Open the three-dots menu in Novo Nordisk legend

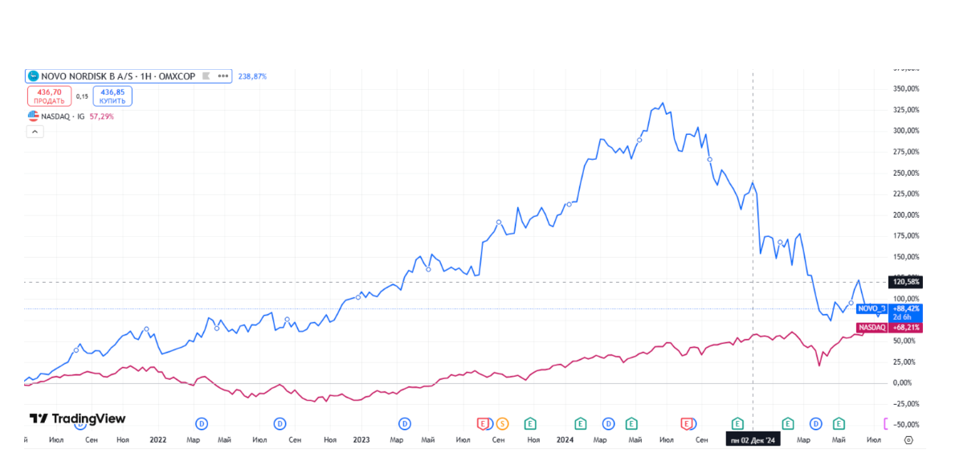(223, 76)
